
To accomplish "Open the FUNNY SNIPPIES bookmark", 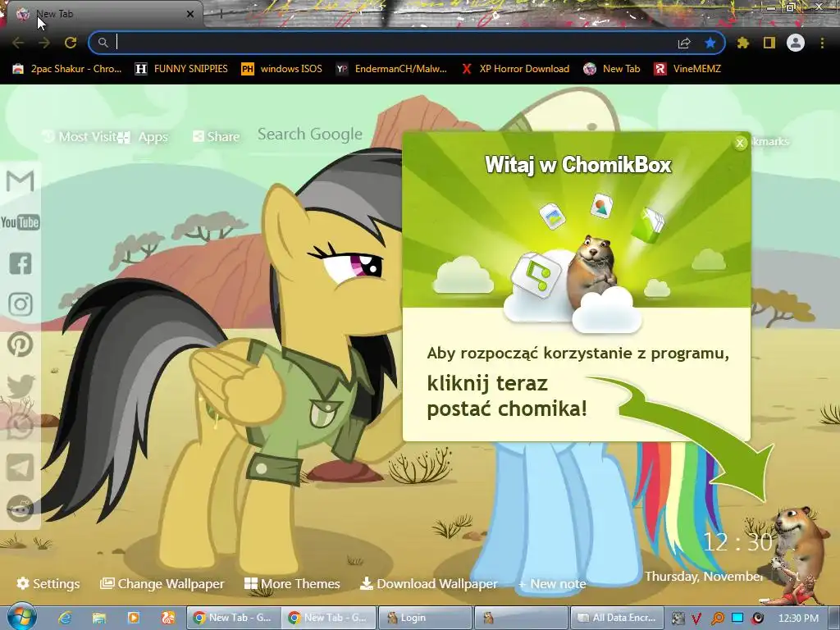I will 181,69.
